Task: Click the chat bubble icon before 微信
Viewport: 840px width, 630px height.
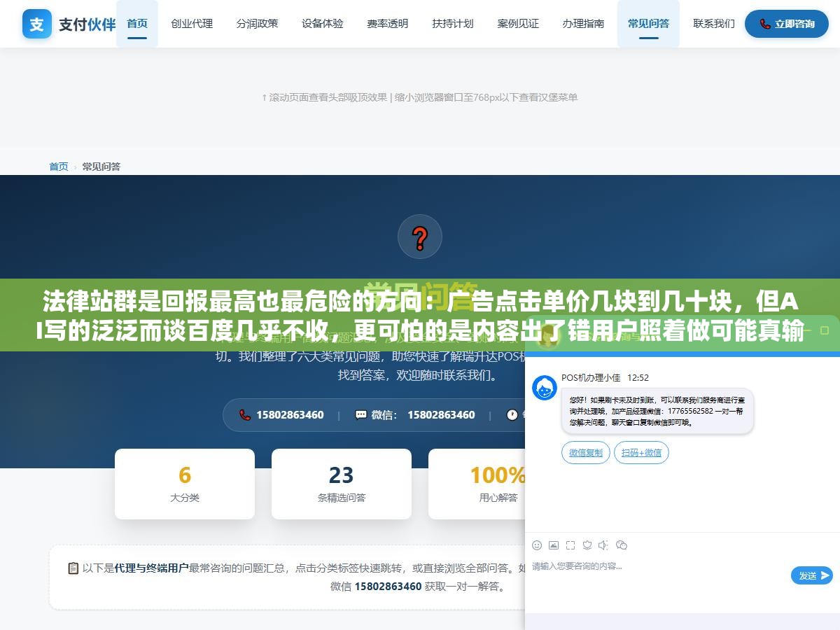Action: click(x=360, y=414)
